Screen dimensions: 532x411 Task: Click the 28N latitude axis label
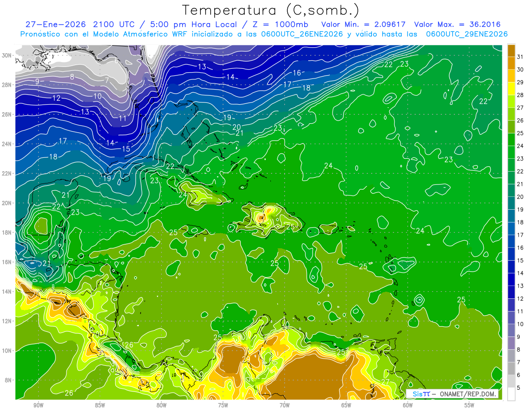click(7, 85)
